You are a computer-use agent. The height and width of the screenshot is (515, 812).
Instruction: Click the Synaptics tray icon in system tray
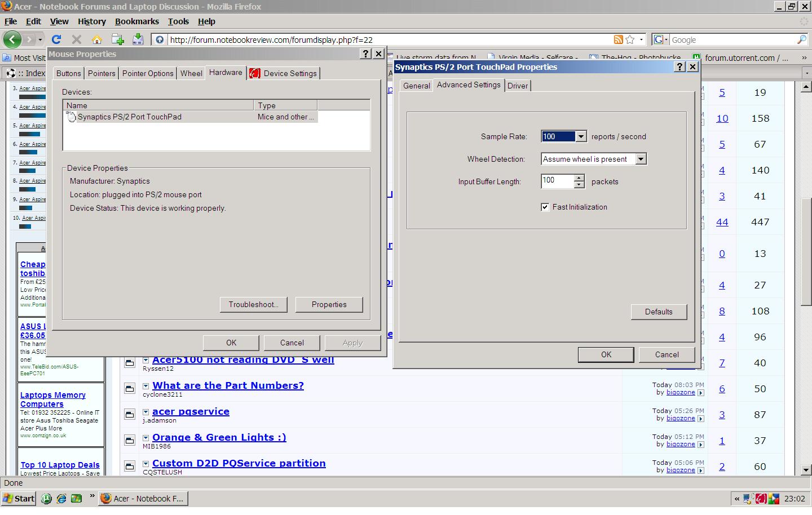coord(761,499)
